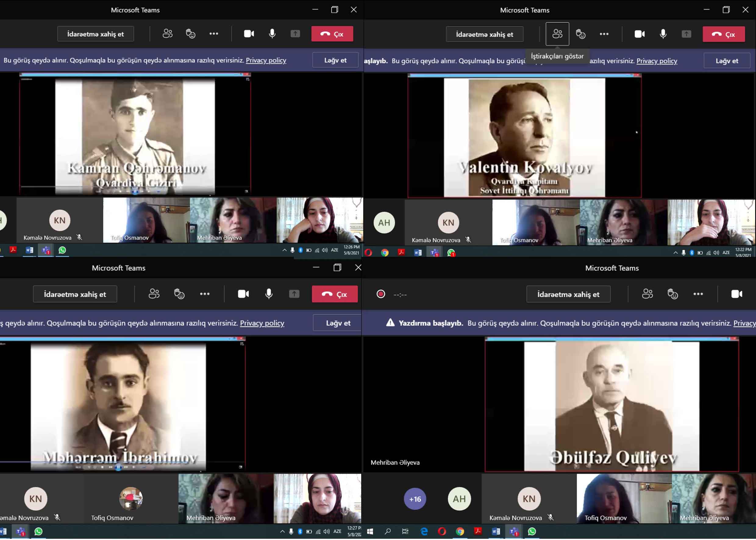Open Microsoft Edge in bottom-right taskbar
This screenshot has height=540, width=756.
[424, 531]
